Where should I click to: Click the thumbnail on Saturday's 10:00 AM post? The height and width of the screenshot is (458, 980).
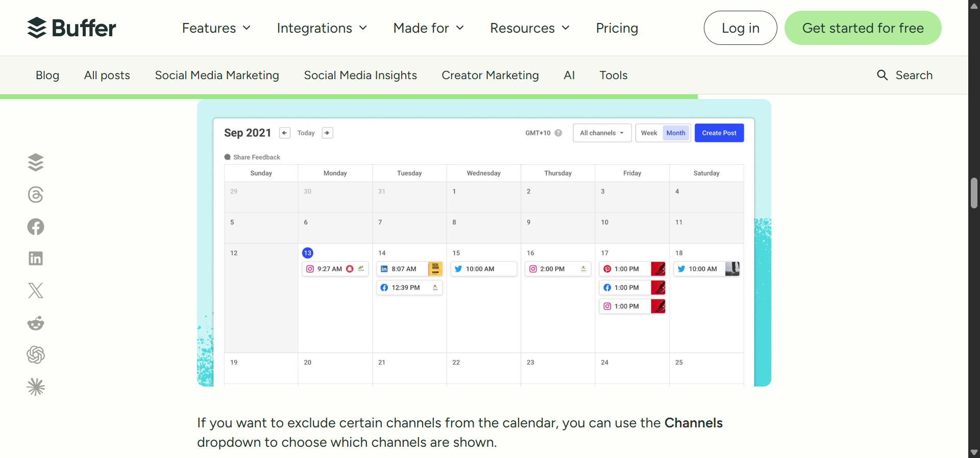[732, 269]
